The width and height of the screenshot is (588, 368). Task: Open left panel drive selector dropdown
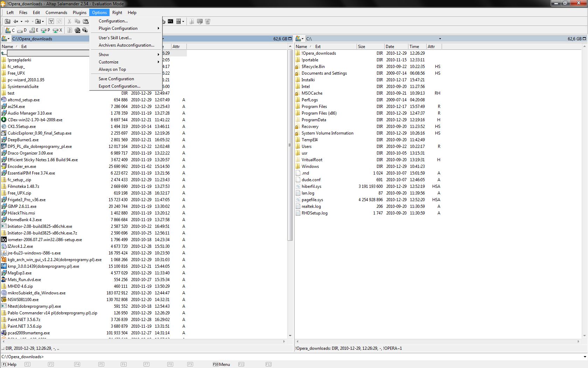pyautogui.click(x=6, y=39)
